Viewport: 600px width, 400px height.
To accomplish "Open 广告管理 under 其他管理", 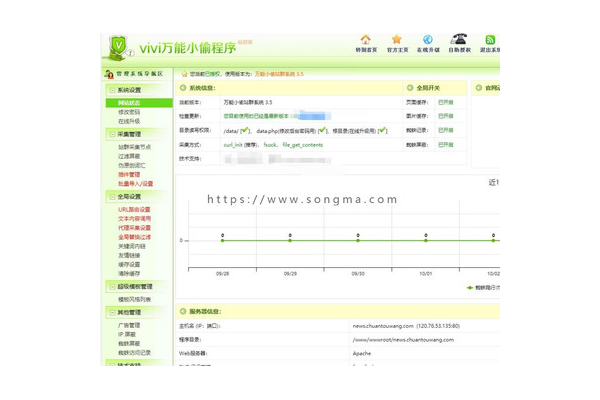I will [x=129, y=325].
